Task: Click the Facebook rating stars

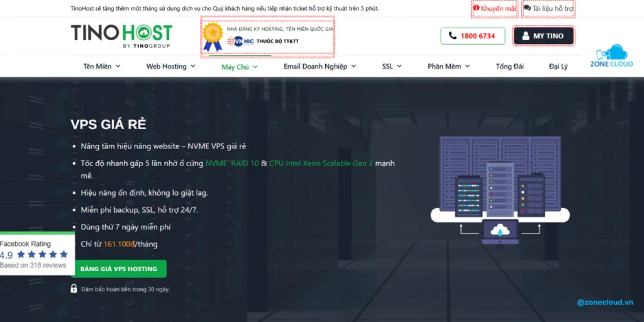Action: tap(42, 254)
